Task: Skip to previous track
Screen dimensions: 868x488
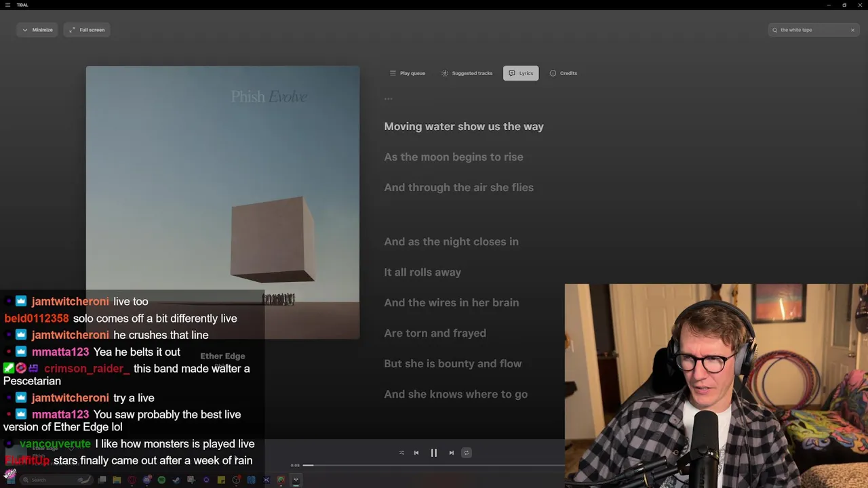Action: pos(416,453)
